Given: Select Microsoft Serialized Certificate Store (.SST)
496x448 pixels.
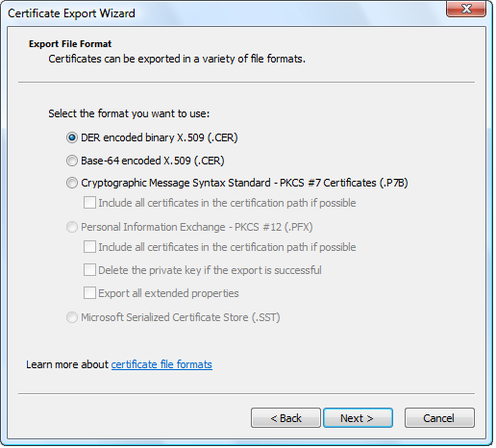Looking at the screenshot, I should (x=72, y=317).
